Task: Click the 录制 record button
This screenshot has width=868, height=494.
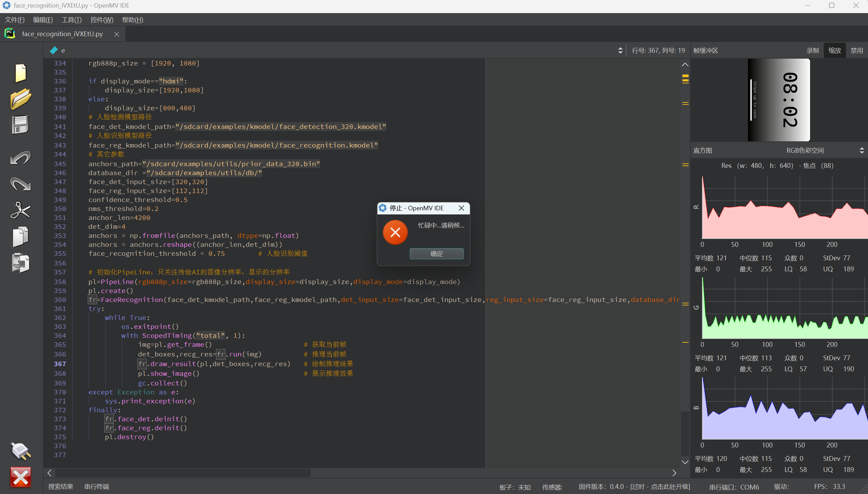Action: point(812,50)
